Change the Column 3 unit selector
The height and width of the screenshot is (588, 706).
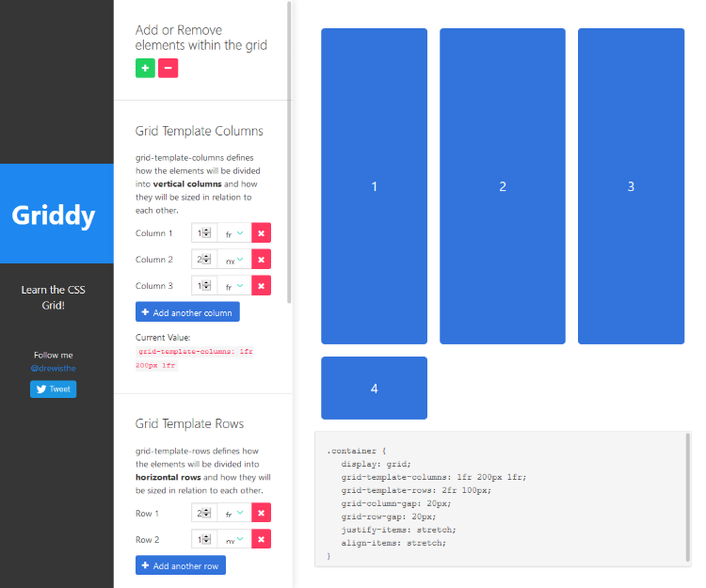pos(234,286)
